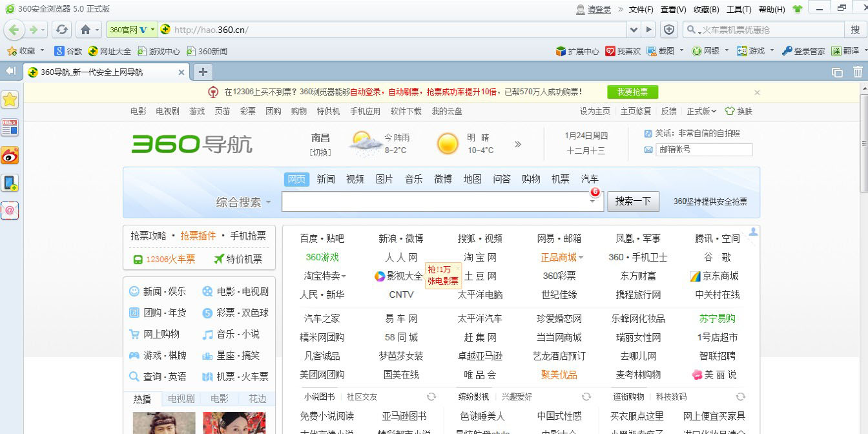The image size is (868, 434).
Task: Open the 特价机票 link
Action: tap(238, 259)
